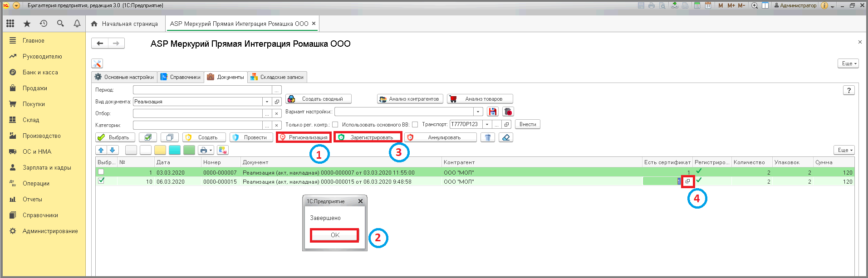This screenshot has height=278, width=868.
Task: Open Администрирование in sidebar
Action: (x=50, y=231)
